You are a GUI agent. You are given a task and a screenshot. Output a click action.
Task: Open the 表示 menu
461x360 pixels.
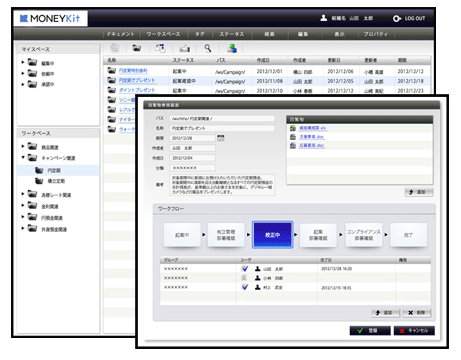[x=339, y=34]
